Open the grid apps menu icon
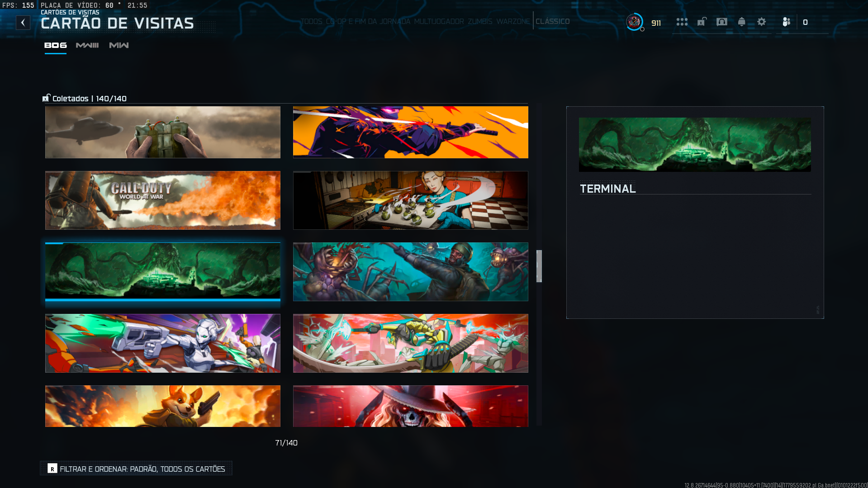868x488 pixels. pos(682,22)
